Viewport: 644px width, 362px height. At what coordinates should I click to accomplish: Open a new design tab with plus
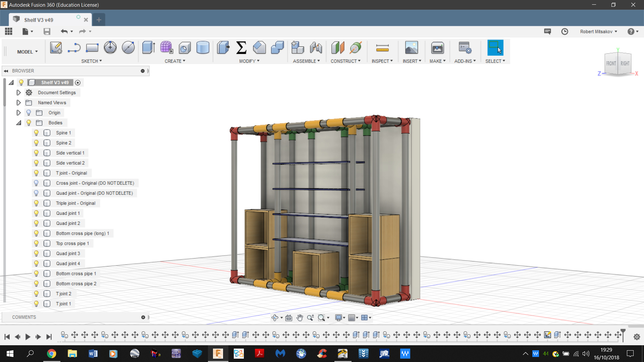[99, 20]
